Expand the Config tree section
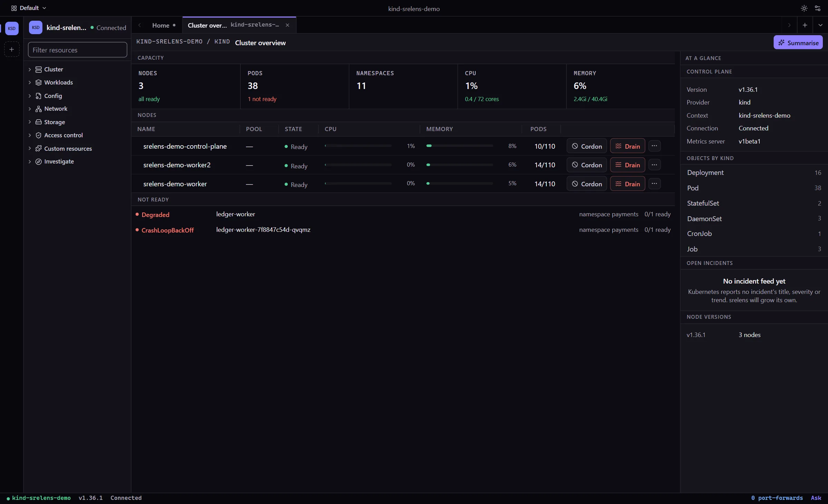This screenshot has height=504, width=828. tap(30, 96)
